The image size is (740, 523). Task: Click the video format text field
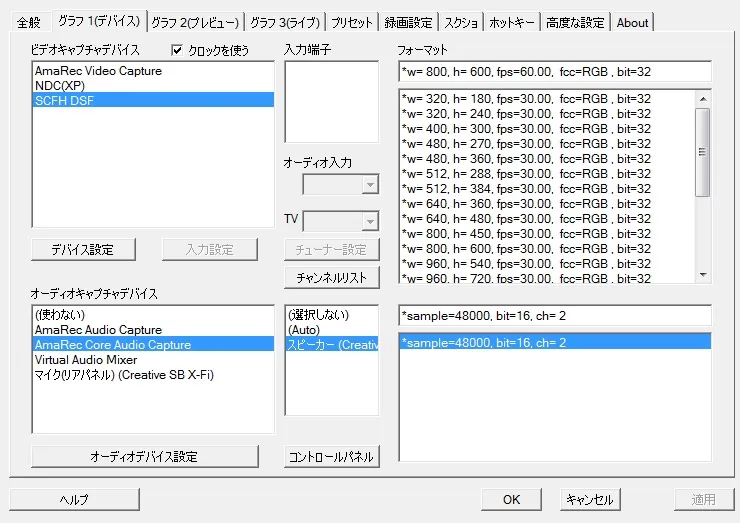tap(554, 72)
